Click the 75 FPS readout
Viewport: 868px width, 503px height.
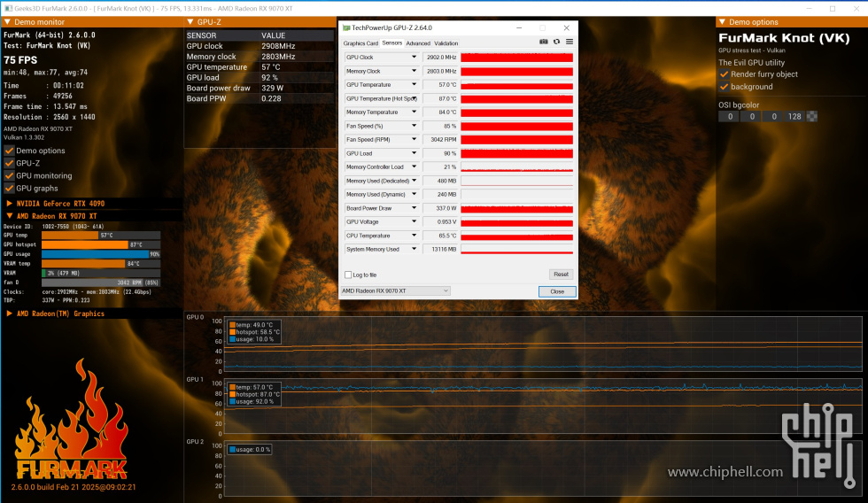[20, 60]
